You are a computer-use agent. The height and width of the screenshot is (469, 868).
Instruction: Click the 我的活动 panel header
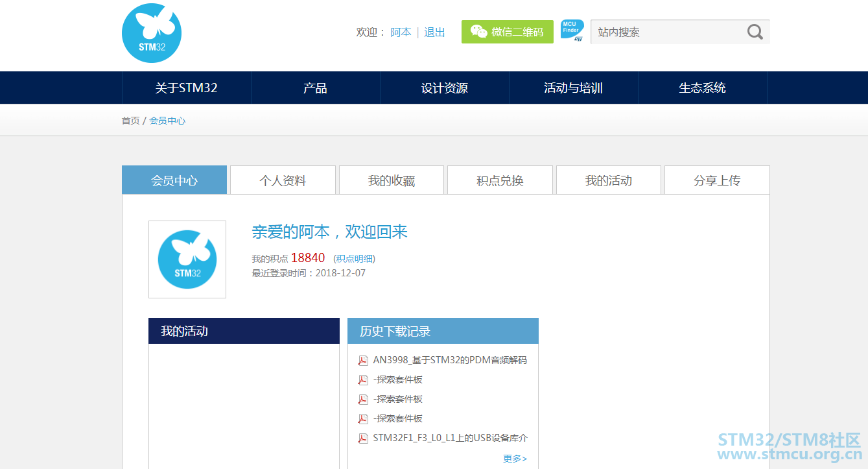tap(244, 331)
